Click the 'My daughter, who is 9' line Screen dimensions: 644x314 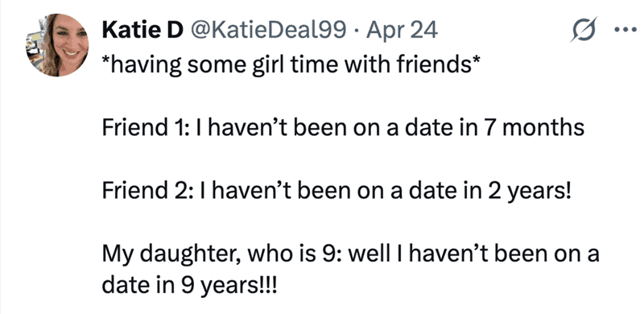click(350, 254)
